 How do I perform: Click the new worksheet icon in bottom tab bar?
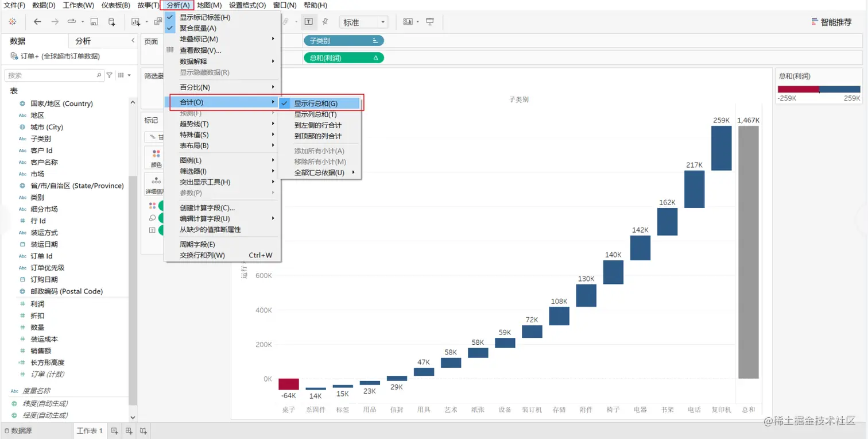114,430
